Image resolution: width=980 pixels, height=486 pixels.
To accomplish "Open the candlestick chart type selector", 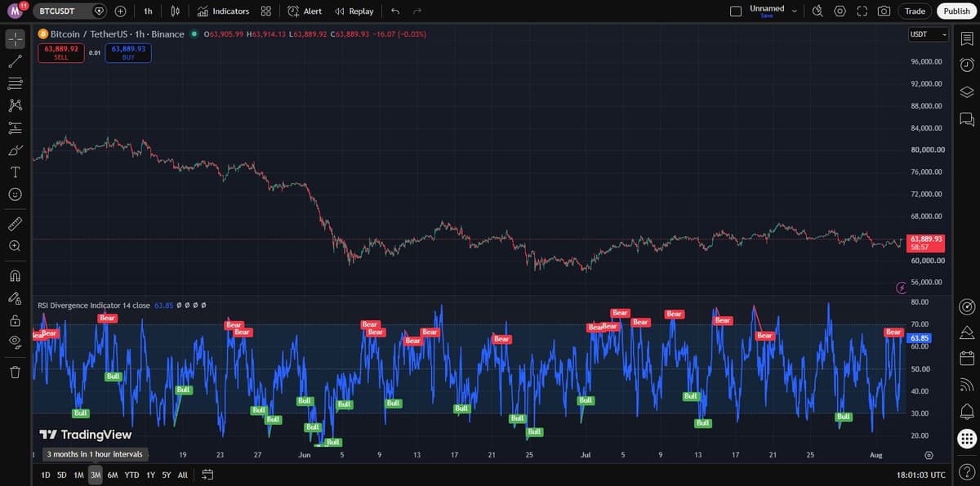I will point(175,11).
